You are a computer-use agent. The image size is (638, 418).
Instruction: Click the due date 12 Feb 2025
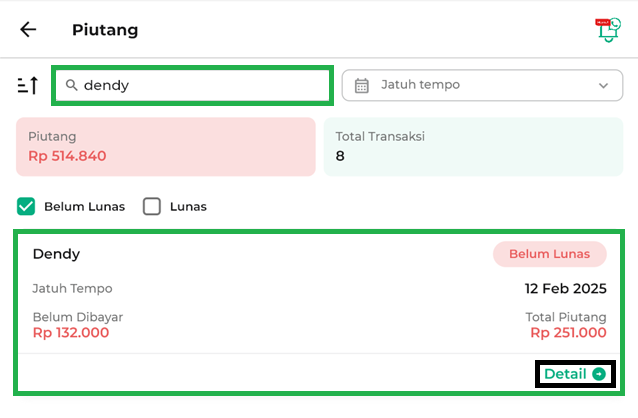click(565, 289)
